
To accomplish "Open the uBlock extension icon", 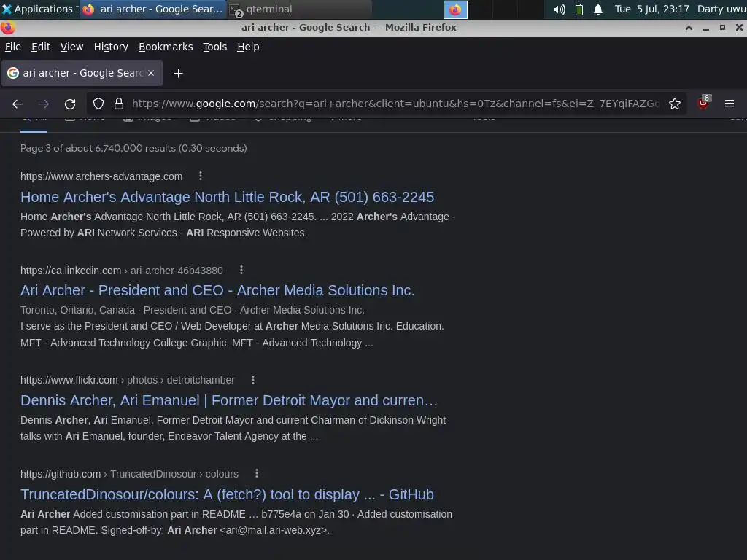I will point(704,103).
